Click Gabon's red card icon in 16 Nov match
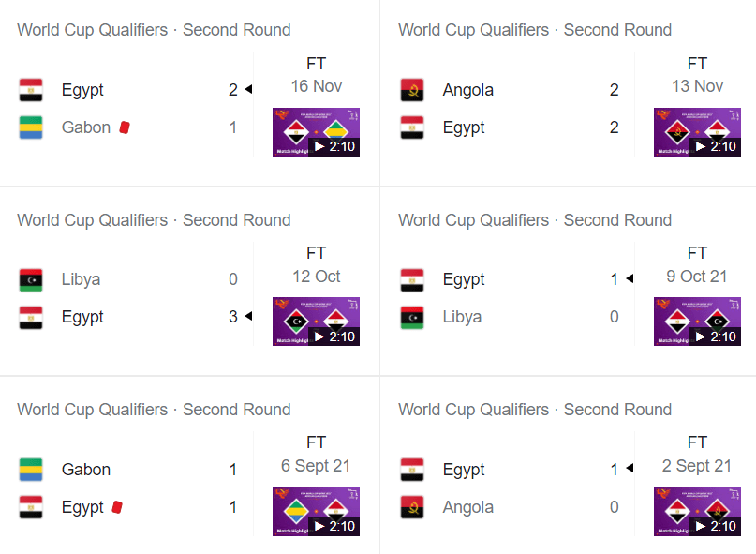 [x=125, y=127]
